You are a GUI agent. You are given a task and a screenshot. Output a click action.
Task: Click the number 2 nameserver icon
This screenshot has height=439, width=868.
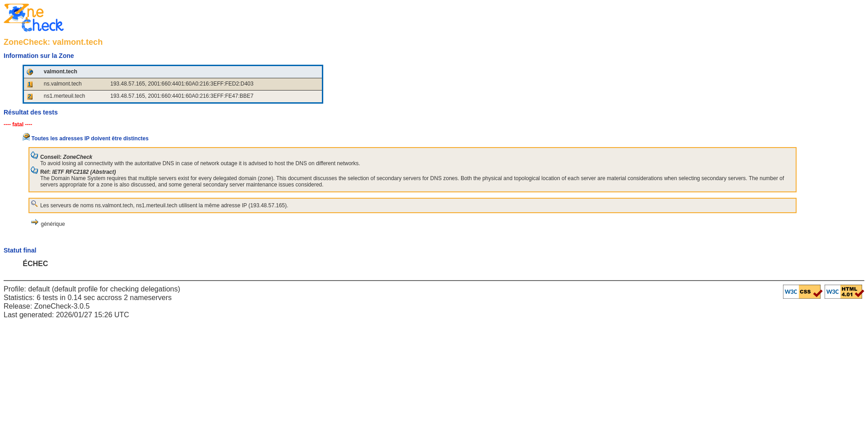(30, 96)
